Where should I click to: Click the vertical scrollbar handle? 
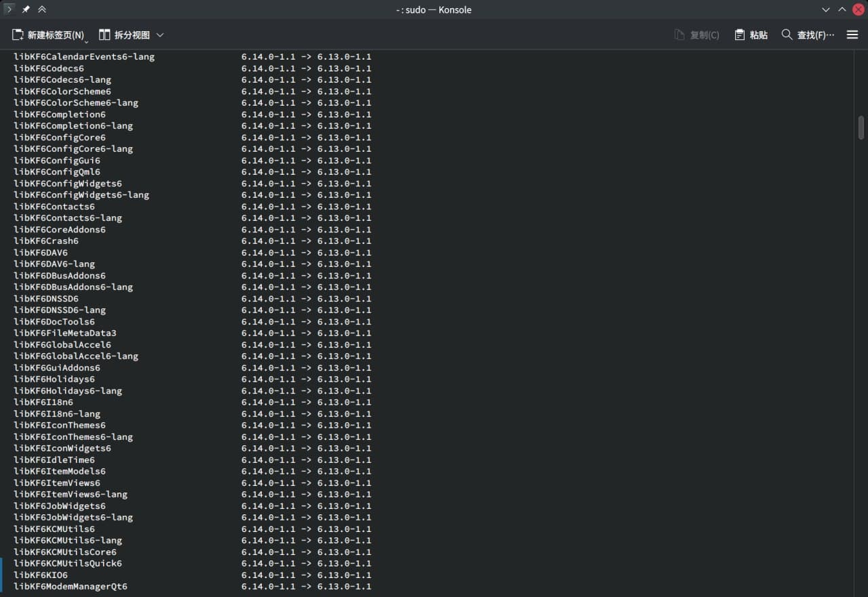(x=861, y=127)
